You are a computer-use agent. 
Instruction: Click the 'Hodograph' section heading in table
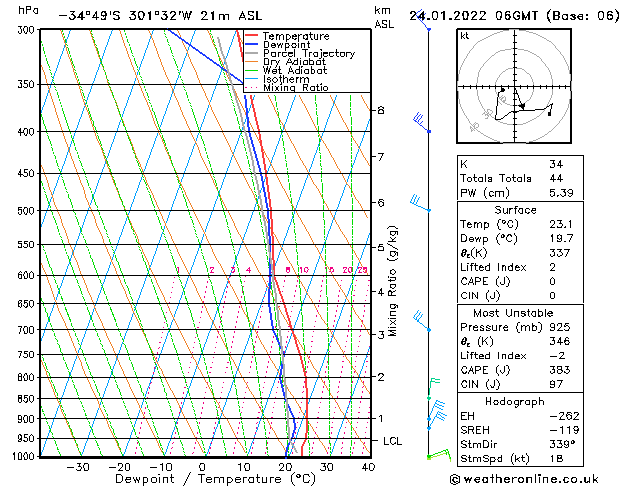coord(515,402)
